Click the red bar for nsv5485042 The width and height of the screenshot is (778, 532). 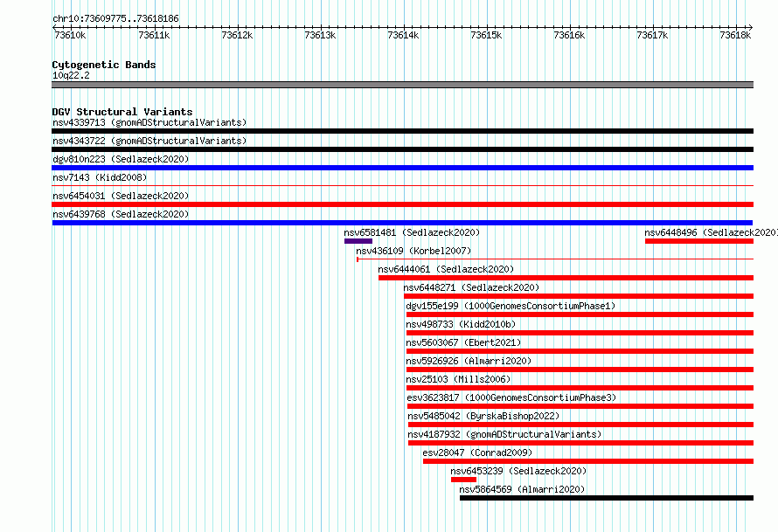(581, 425)
